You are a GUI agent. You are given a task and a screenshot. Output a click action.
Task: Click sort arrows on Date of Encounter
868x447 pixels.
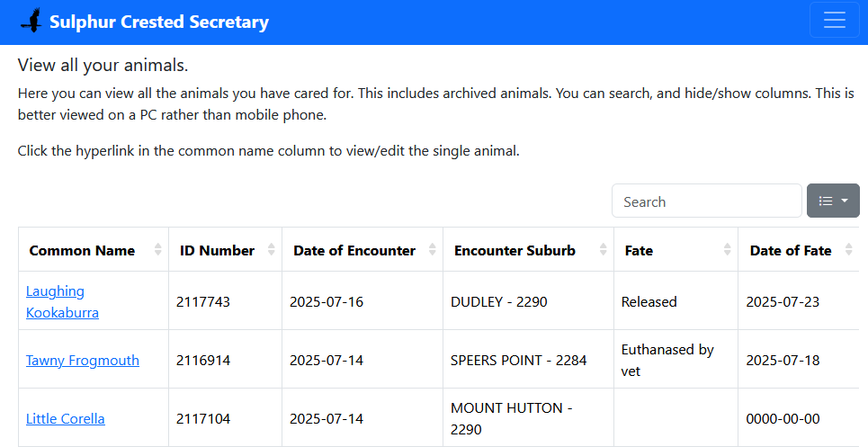433,250
